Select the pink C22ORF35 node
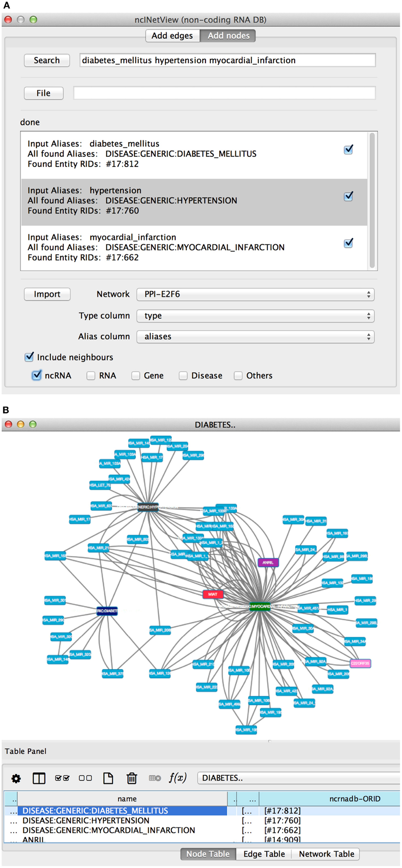The width and height of the screenshot is (402, 868). pos(360,664)
